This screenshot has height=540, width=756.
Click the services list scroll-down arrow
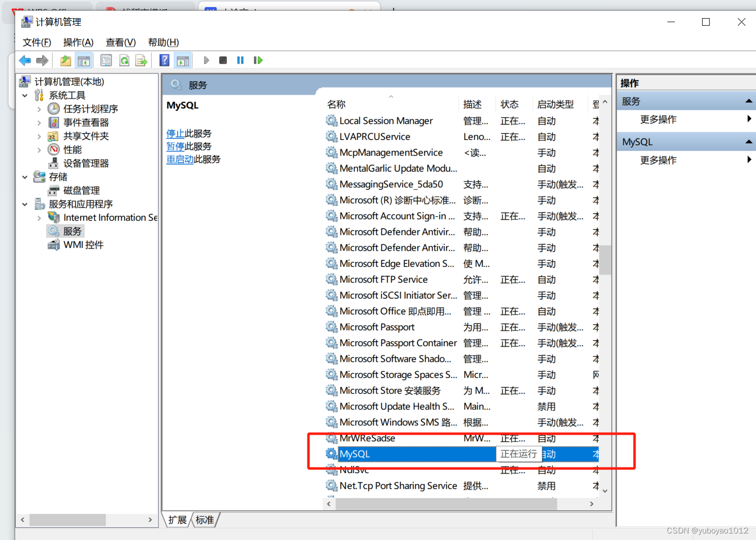pos(605,491)
